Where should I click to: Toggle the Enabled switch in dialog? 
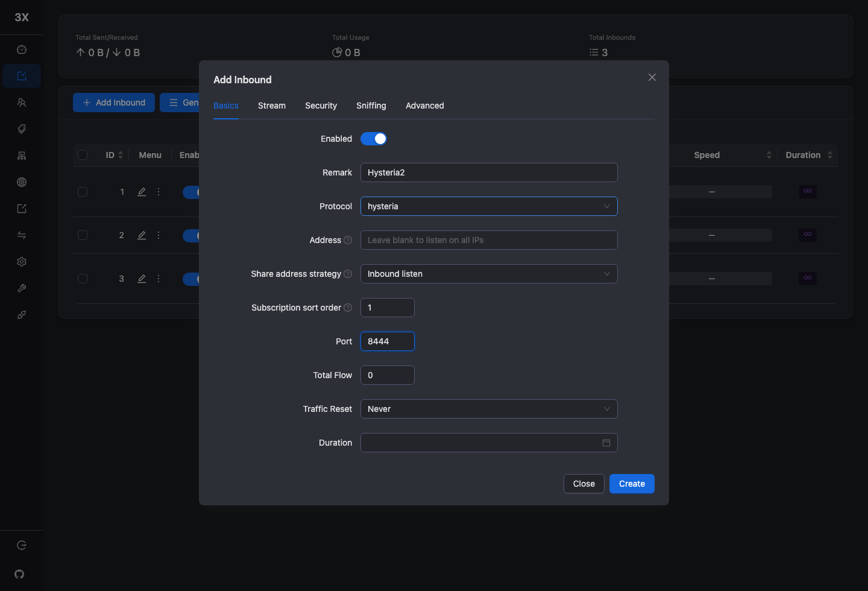[374, 139]
